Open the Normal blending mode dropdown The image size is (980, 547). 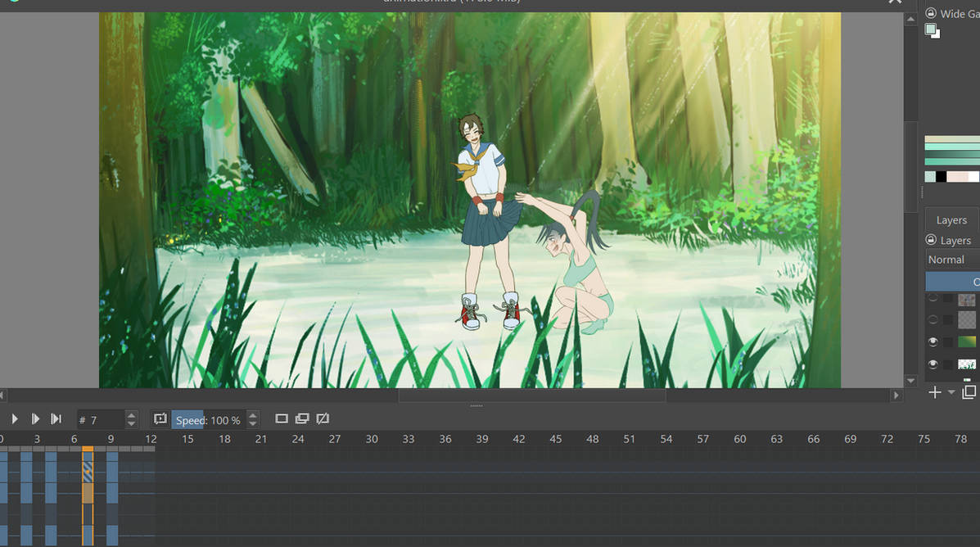(x=952, y=260)
